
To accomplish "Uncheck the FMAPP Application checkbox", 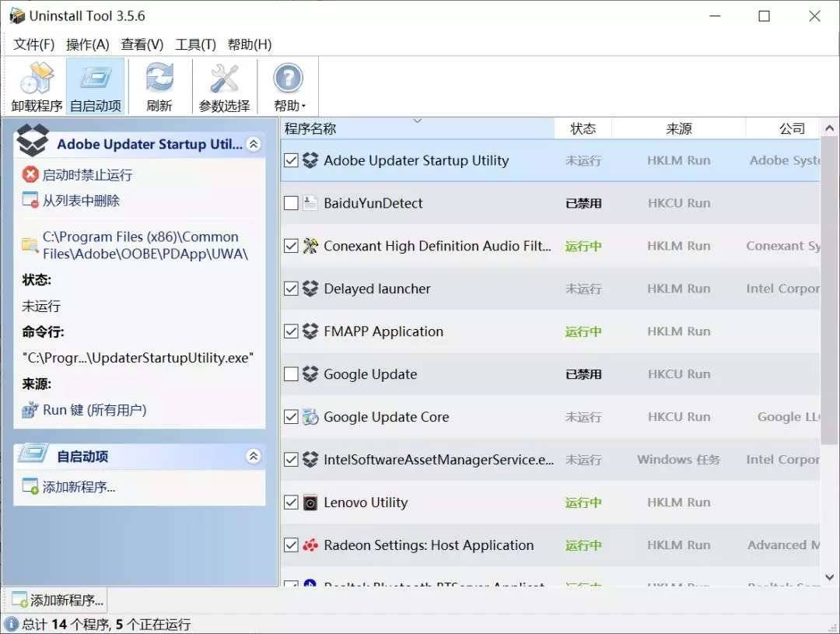I will [x=291, y=331].
